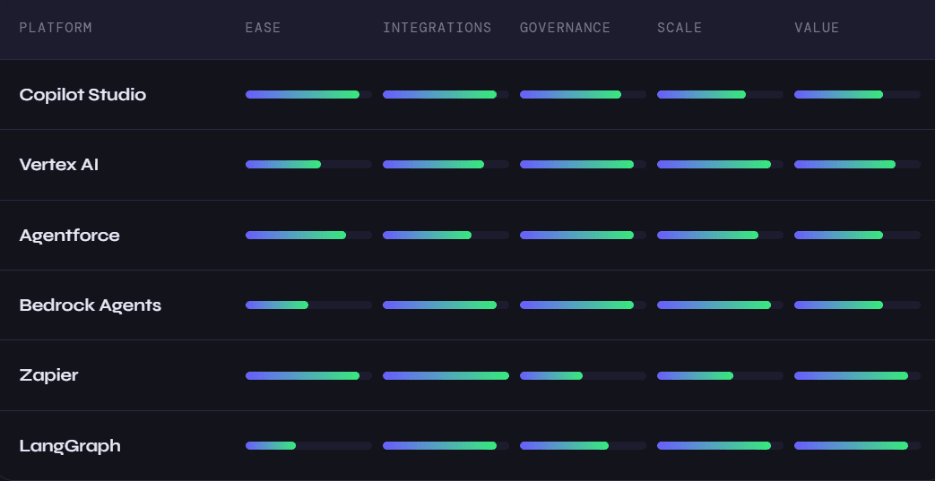The width and height of the screenshot is (936, 481).
Task: Click Zapier's Value score bar
Action: click(857, 376)
